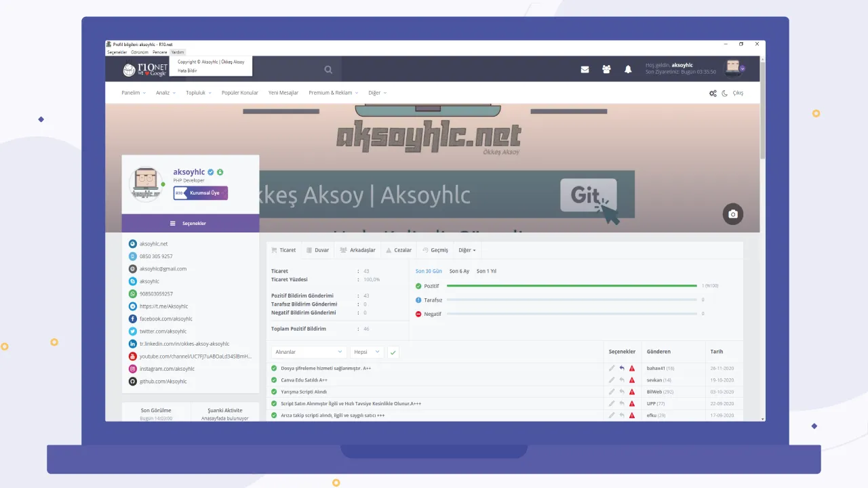Expand the Diğer tab dropdown in profile
The height and width of the screenshot is (488, 868).
[467, 250]
